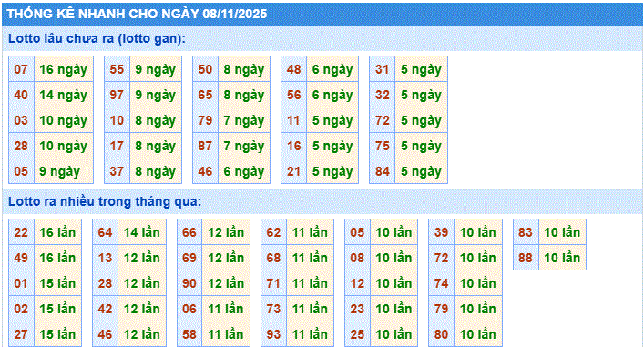Viewport: 644px width, 347px height.
Task: Click '16 lần' beside number 49
Action: point(58,258)
